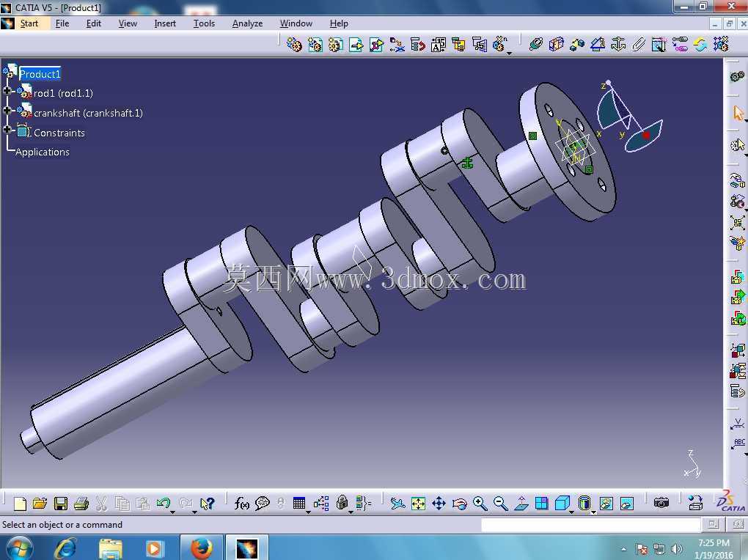Select the Angle Constraint tool

pyautogui.click(x=597, y=45)
